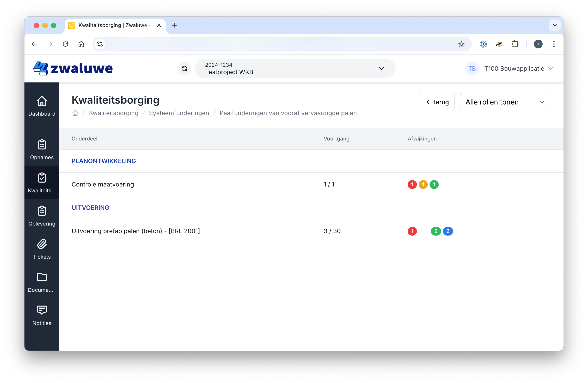Click the Kwaliteitsborging page title

tap(115, 100)
